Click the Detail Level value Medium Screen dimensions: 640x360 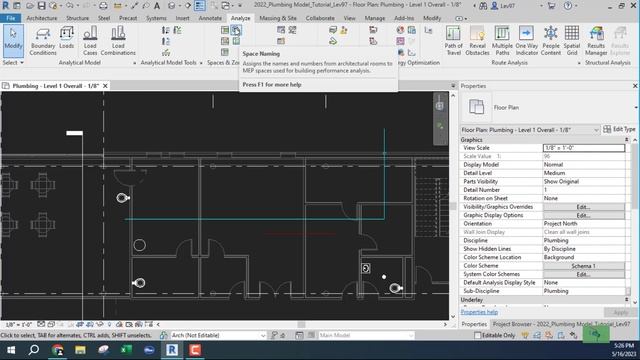coord(584,173)
